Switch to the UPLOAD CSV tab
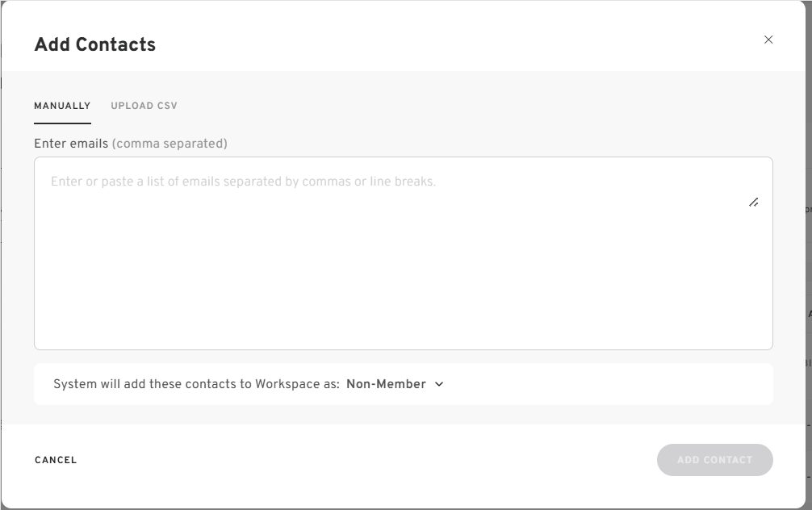The width and height of the screenshot is (812, 510). pos(144,105)
